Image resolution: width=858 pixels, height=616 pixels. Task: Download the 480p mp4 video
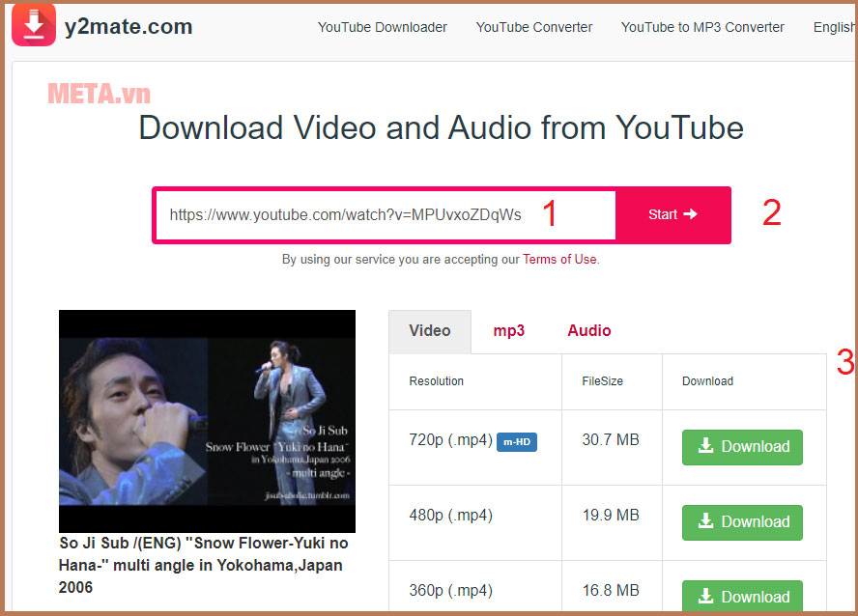click(x=742, y=521)
